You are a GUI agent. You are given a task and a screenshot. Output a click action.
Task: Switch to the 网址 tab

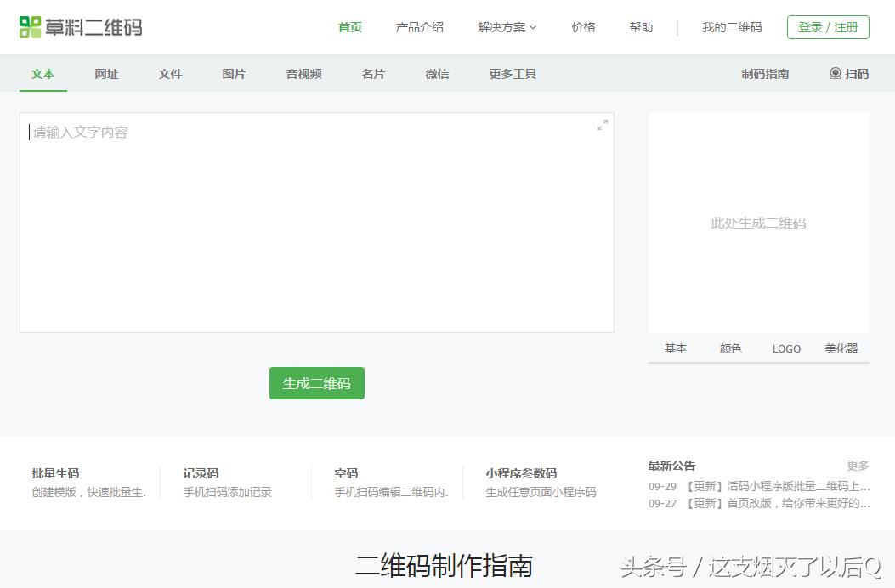click(106, 74)
